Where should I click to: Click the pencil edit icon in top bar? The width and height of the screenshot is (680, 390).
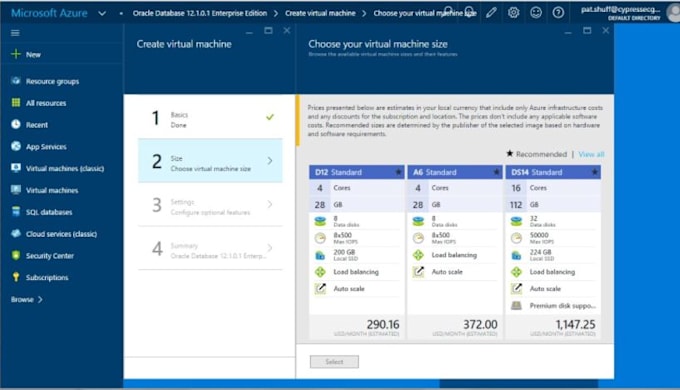pyautogui.click(x=491, y=13)
